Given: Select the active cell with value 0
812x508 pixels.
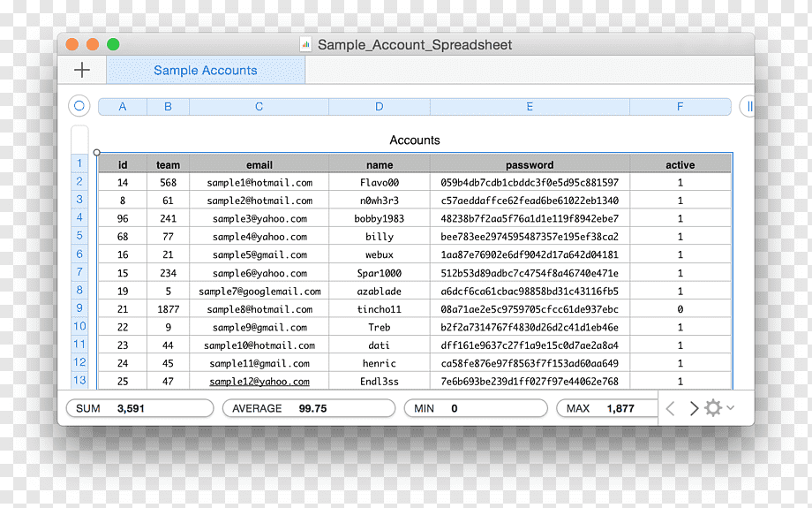Looking at the screenshot, I should point(680,309).
